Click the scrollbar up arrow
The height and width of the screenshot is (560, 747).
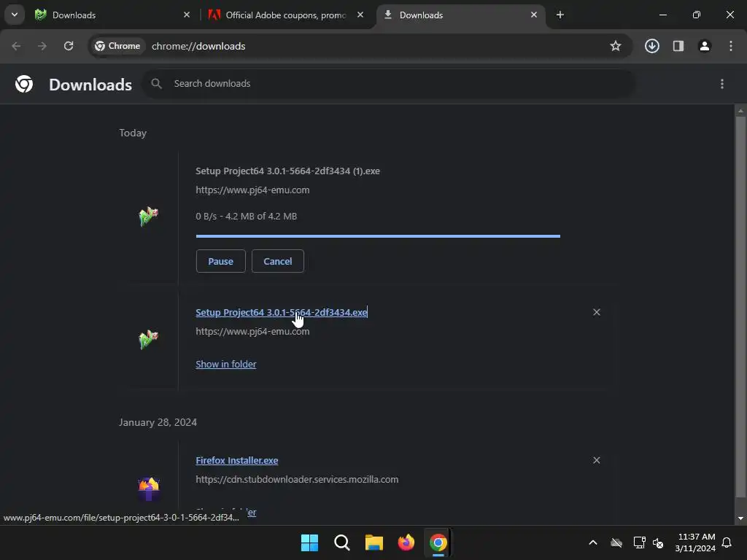[740, 111]
